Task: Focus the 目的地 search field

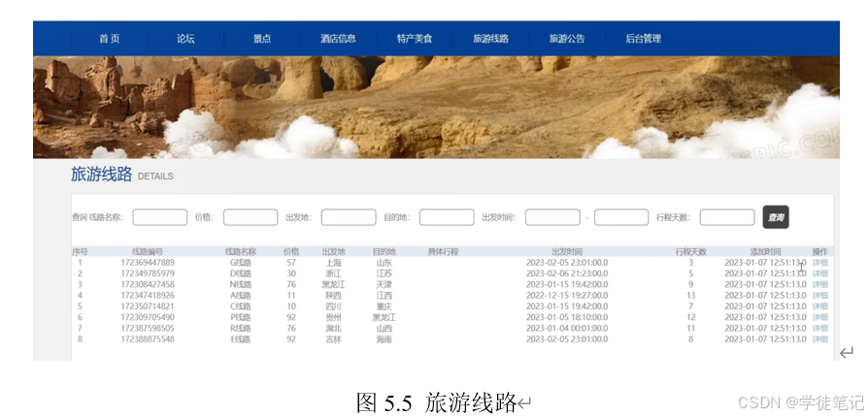Action: (x=447, y=217)
